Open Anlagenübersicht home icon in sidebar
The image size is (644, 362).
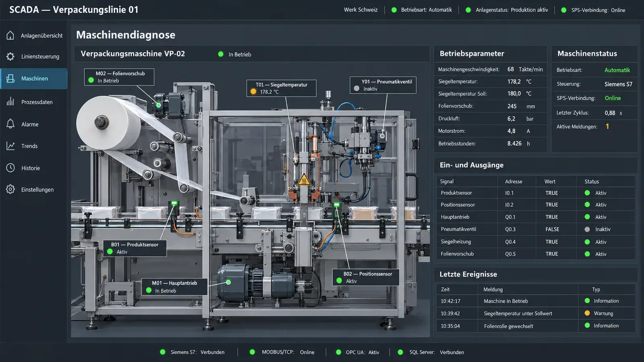tap(10, 35)
